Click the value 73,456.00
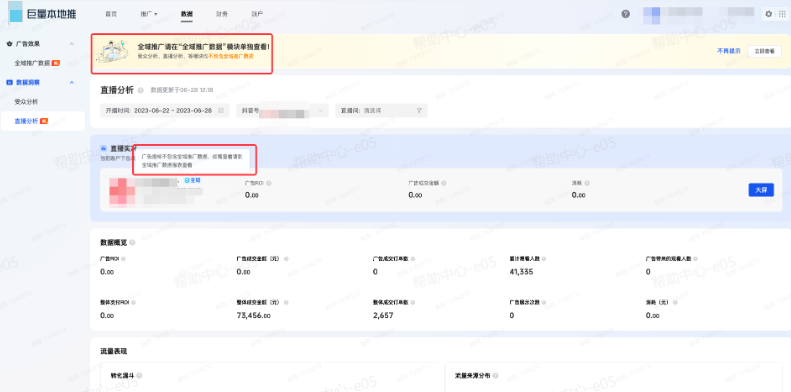 click(x=253, y=315)
